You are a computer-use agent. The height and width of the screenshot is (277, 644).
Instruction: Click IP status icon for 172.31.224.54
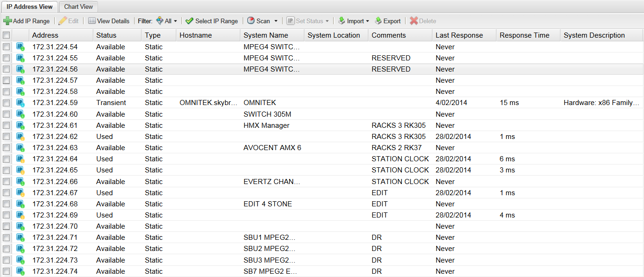pos(20,47)
